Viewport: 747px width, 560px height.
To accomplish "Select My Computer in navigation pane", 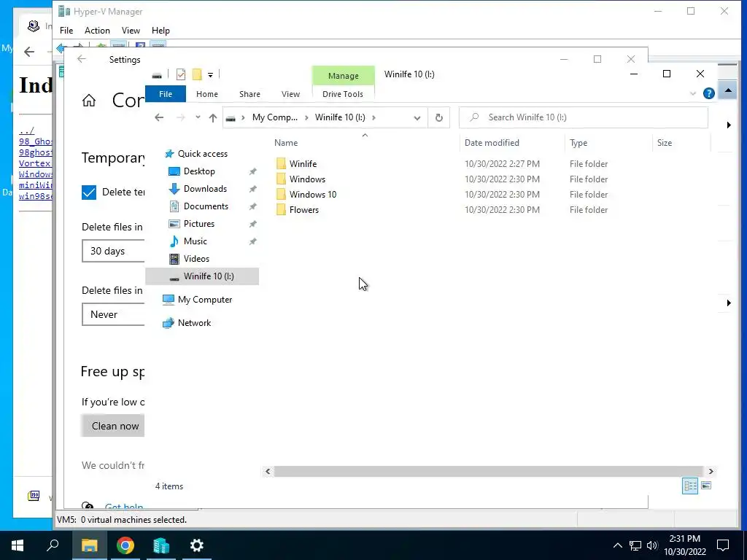I will click(x=205, y=300).
